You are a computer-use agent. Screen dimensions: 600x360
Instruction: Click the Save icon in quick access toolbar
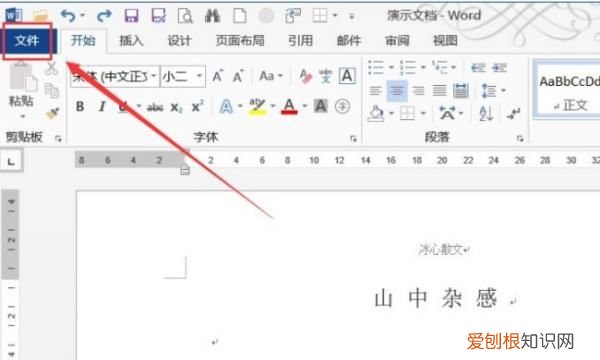[x=132, y=16]
